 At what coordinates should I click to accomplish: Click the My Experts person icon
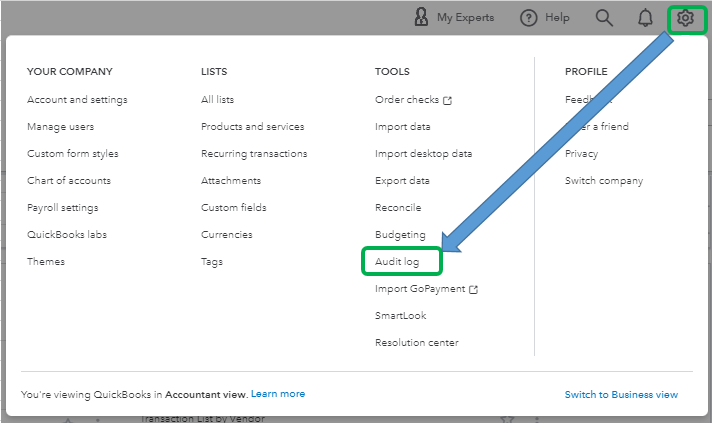pos(422,18)
